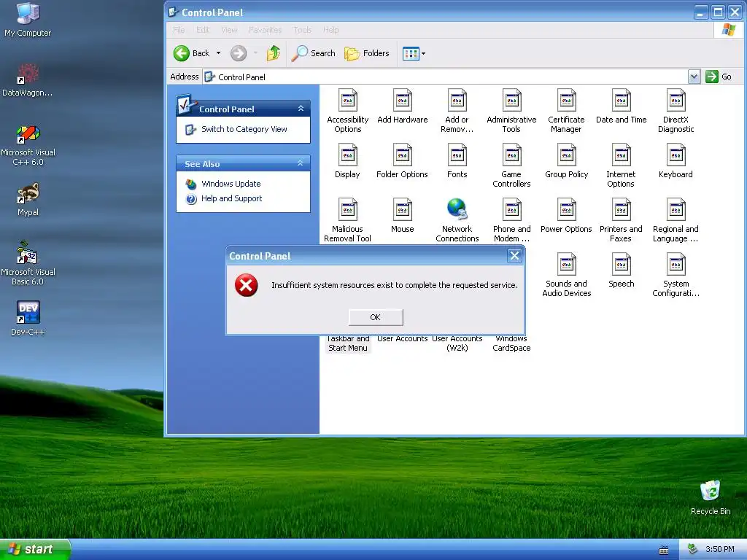
Task: Click the Windows Cardspace label
Action: (511, 343)
